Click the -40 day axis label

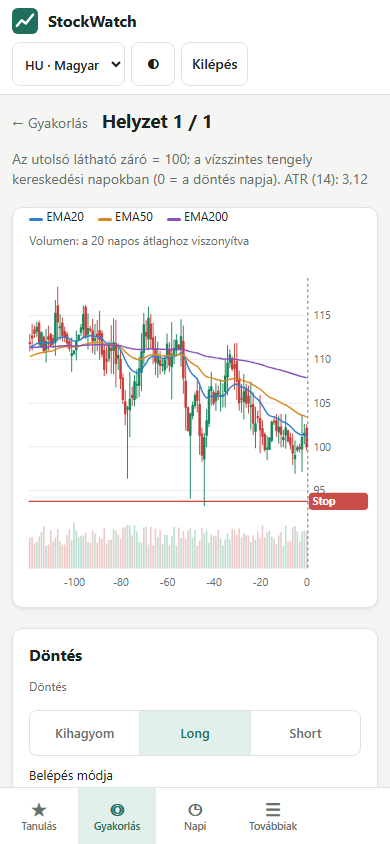214,582
